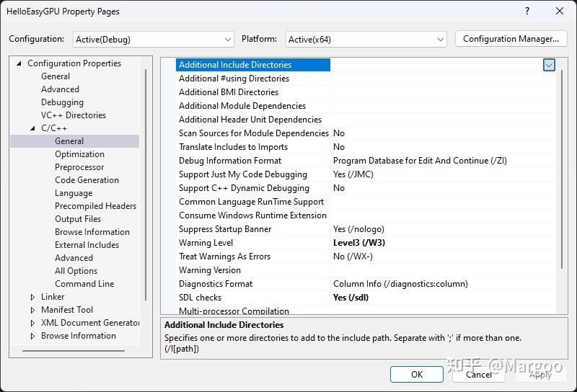
Task: Select Advanced under Configuration Properties
Action: (x=60, y=89)
